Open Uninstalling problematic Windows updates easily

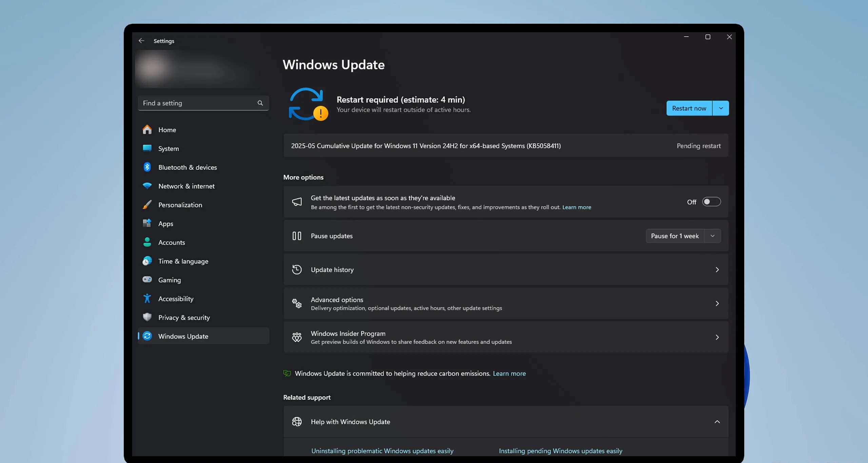coord(382,451)
